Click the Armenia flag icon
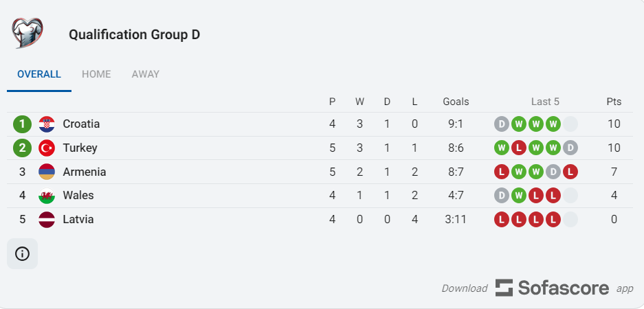 click(47, 172)
